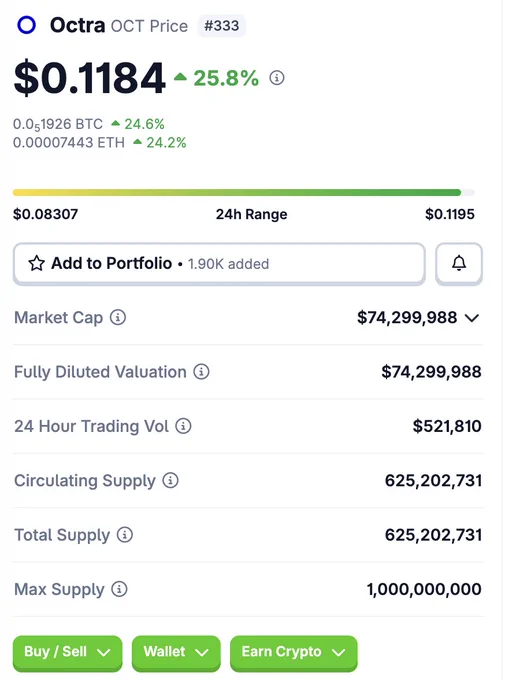Screen dimensions: 505x680
Task: Open the Wallet dropdown
Action: pyautogui.click(x=176, y=653)
